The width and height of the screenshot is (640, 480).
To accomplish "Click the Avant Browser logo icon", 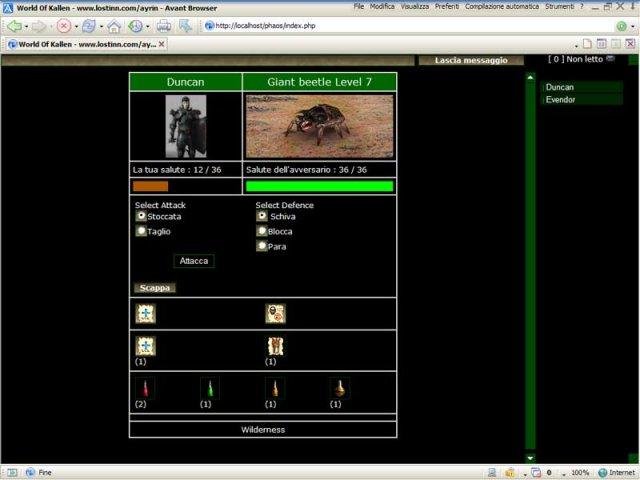I will point(8,8).
